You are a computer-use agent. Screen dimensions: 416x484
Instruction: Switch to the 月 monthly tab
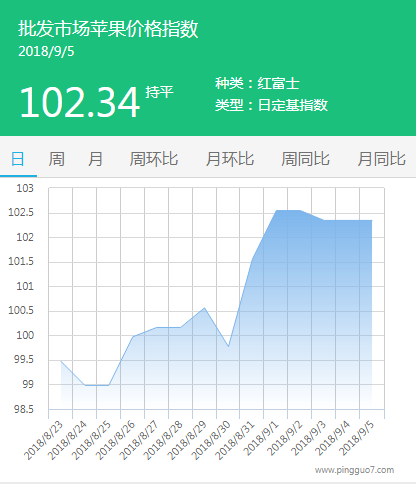[95, 159]
